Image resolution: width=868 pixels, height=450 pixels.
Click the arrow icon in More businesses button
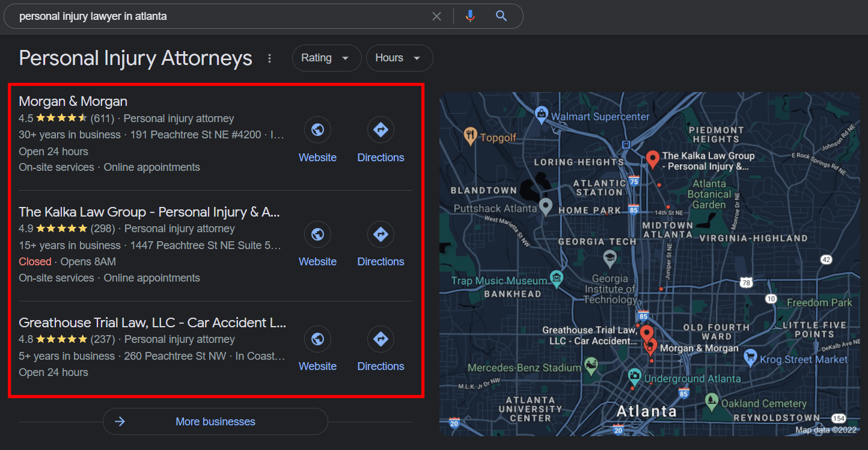pyautogui.click(x=120, y=422)
